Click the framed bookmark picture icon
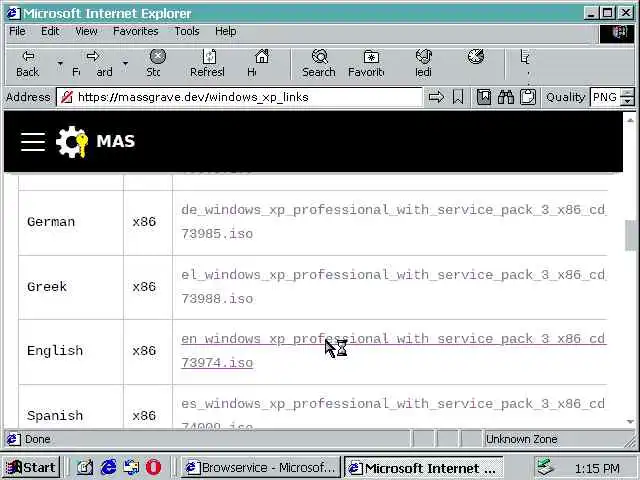This screenshot has height=480, width=640. [484, 97]
